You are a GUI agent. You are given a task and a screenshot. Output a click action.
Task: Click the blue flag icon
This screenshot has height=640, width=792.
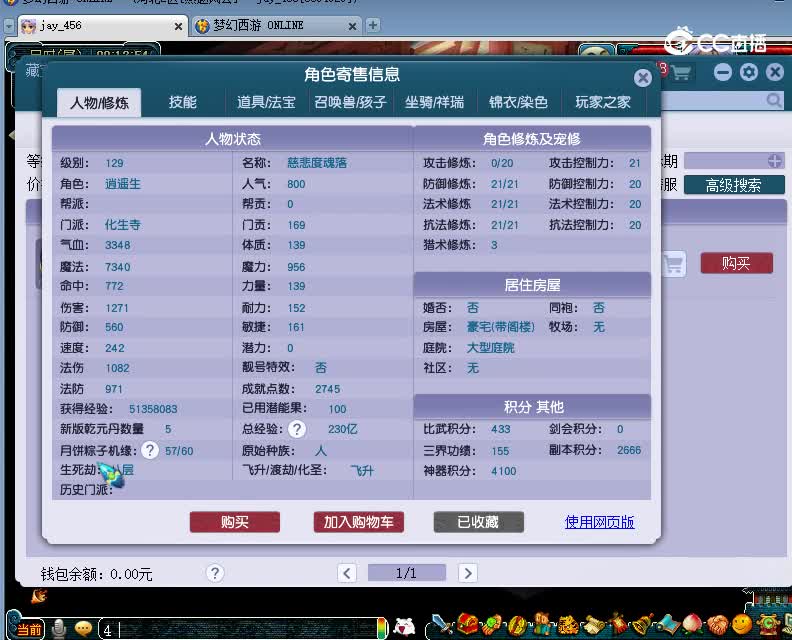pos(668,625)
